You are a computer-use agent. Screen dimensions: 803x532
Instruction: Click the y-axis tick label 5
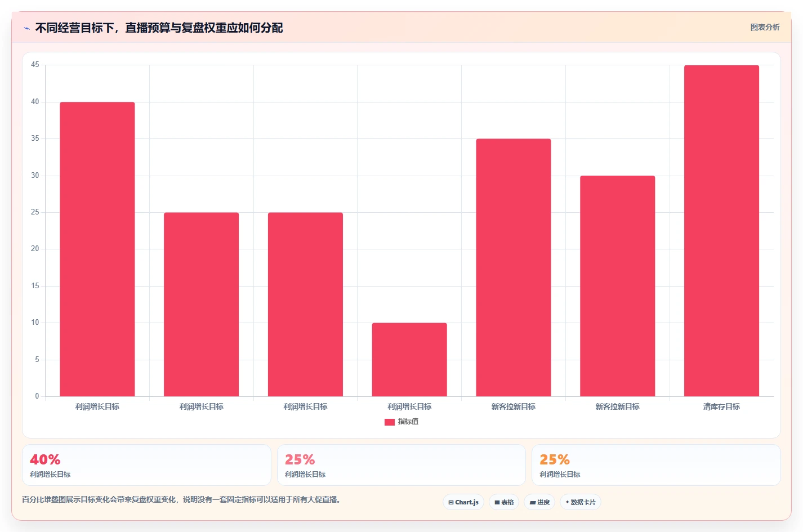tap(37, 360)
